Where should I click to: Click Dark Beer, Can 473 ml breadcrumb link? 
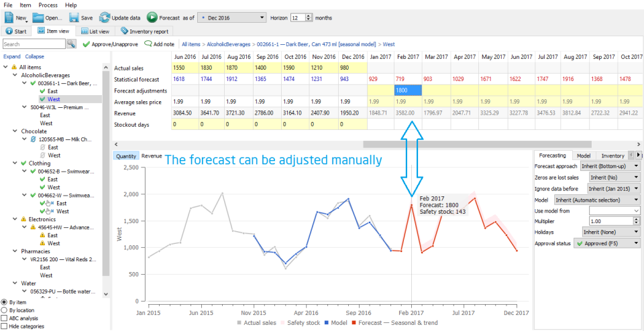316,44
